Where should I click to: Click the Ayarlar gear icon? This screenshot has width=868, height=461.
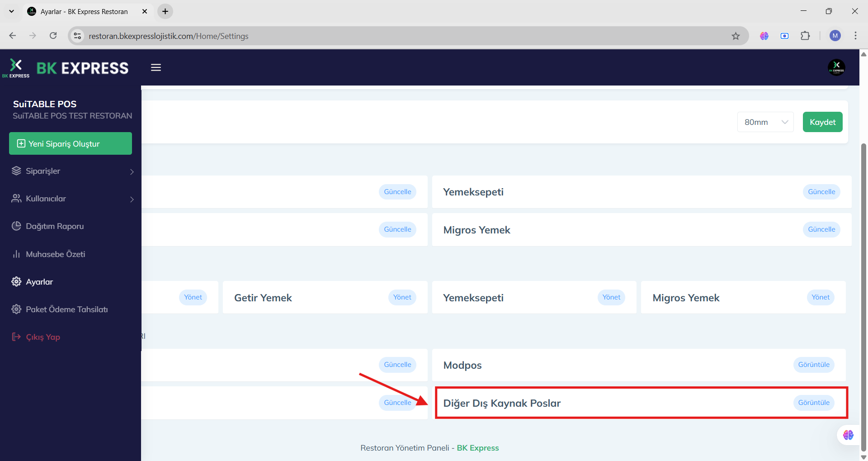pyautogui.click(x=16, y=282)
